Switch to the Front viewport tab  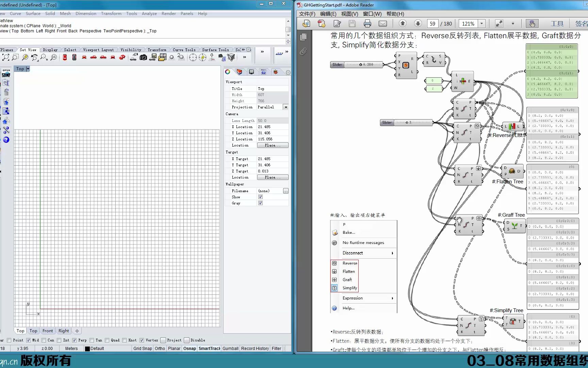coord(48,331)
